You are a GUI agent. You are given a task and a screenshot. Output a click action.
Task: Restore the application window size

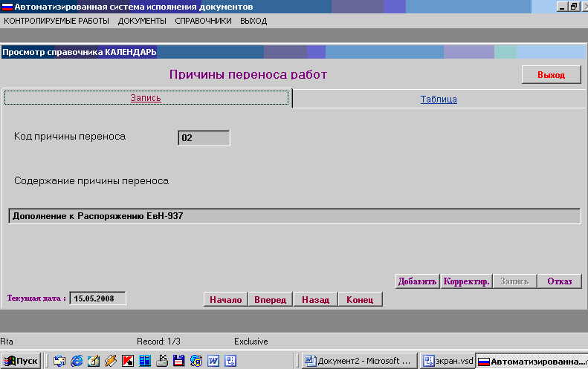pyautogui.click(x=574, y=7)
